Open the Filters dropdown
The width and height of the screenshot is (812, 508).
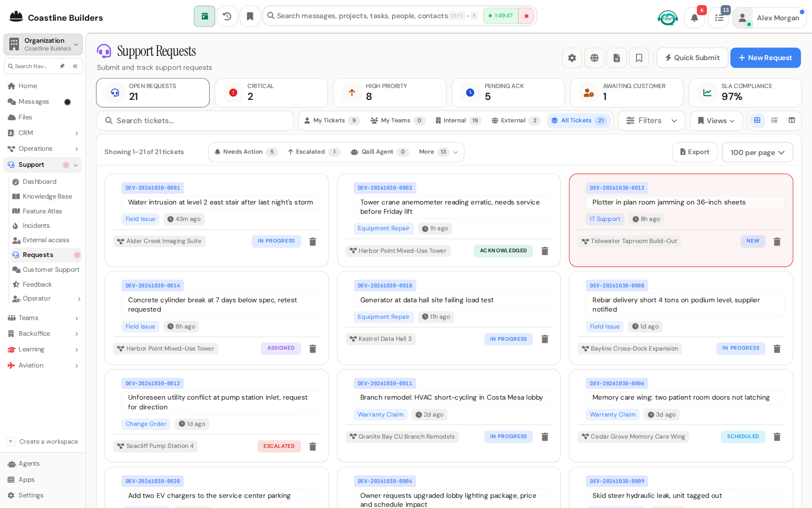pyautogui.click(x=651, y=121)
